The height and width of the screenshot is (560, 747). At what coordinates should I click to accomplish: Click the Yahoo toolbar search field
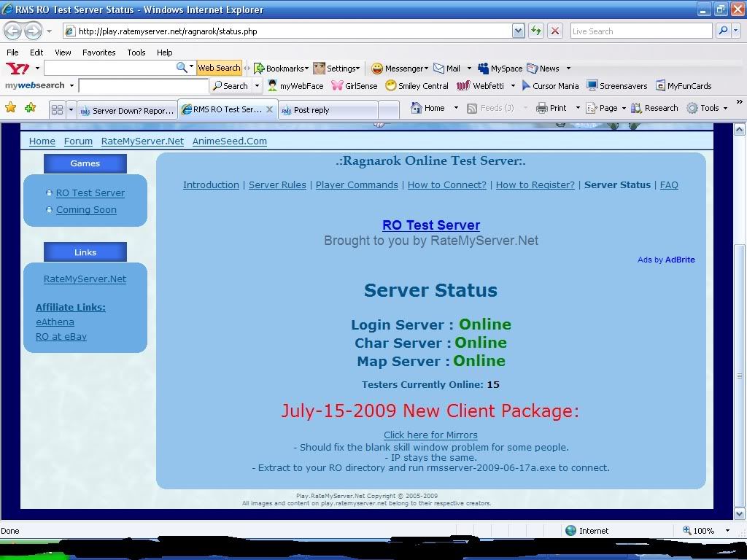point(109,68)
